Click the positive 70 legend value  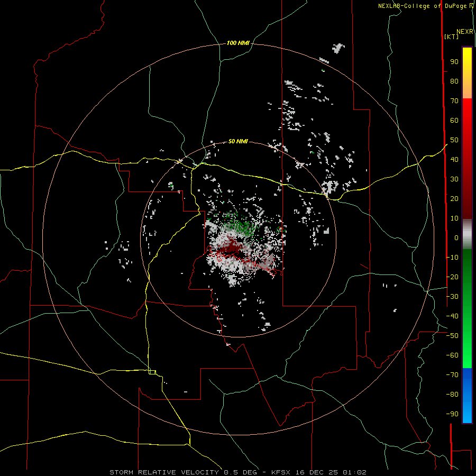point(454,101)
